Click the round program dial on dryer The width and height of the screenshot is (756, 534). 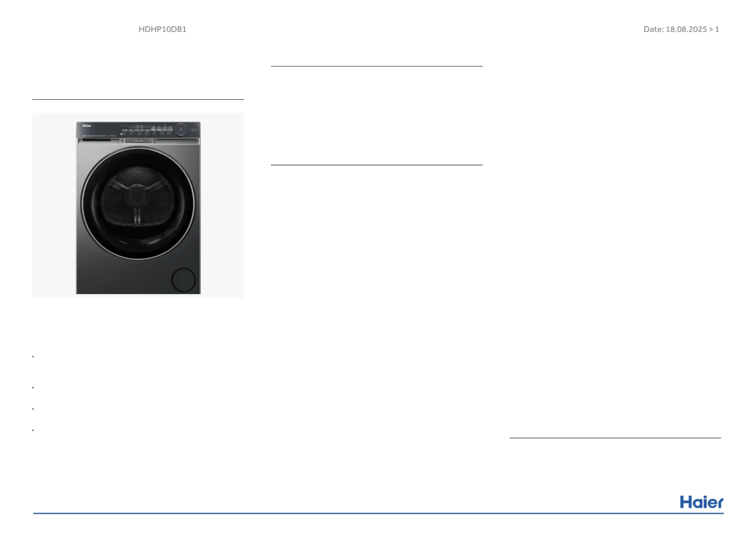tap(181, 129)
